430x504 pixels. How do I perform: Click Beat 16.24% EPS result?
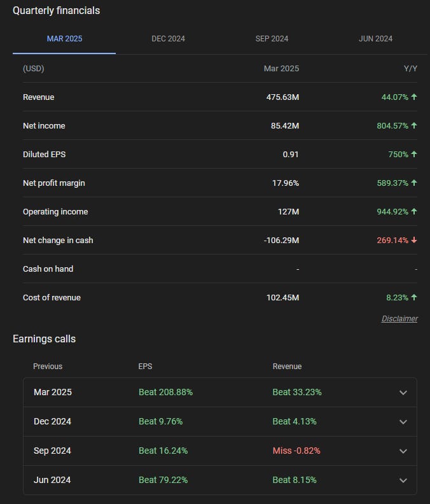163,451
